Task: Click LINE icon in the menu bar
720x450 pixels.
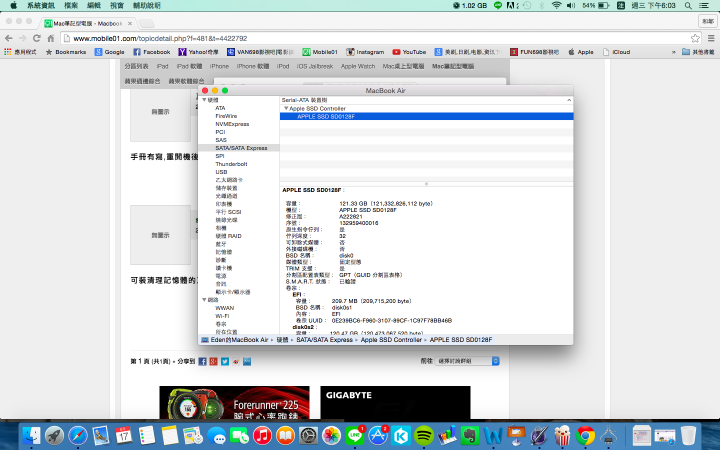Action: [498, 6]
